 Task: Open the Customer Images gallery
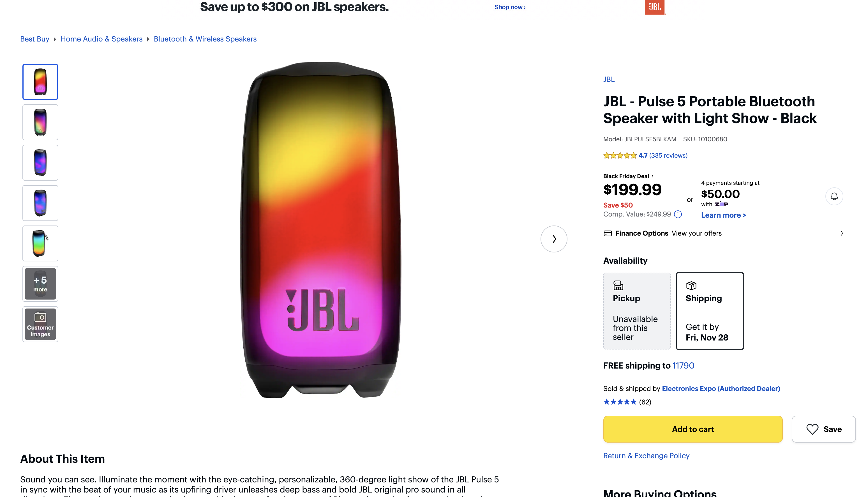40,324
